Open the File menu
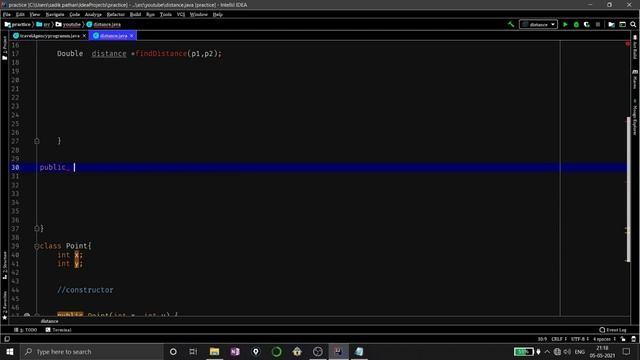The height and width of the screenshot is (360, 640). tap(7, 14)
